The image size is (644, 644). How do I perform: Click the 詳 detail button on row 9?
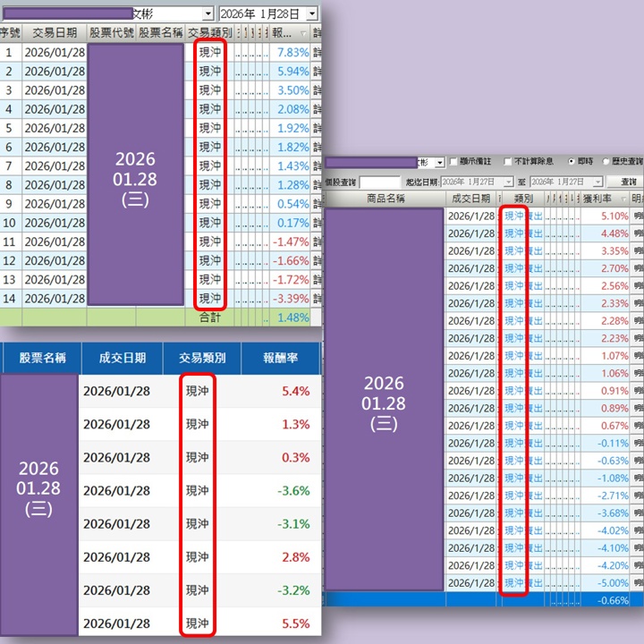pos(317,204)
